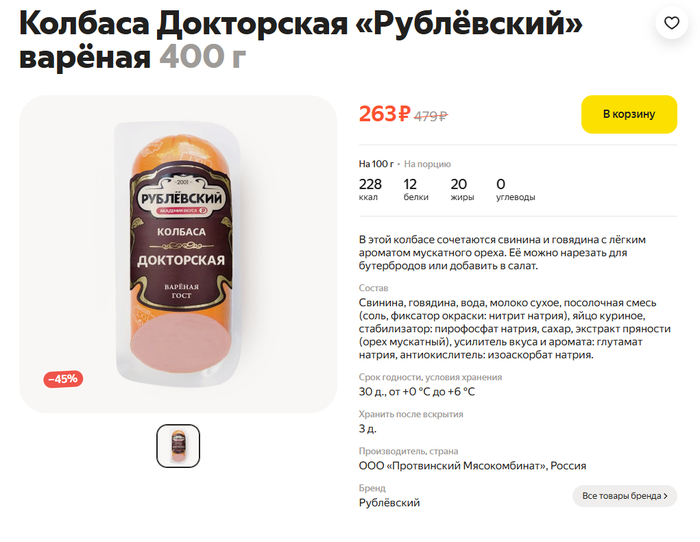700x542 pixels.
Task: Select the «На 100 г» nutrition tab
Action: [x=375, y=164]
